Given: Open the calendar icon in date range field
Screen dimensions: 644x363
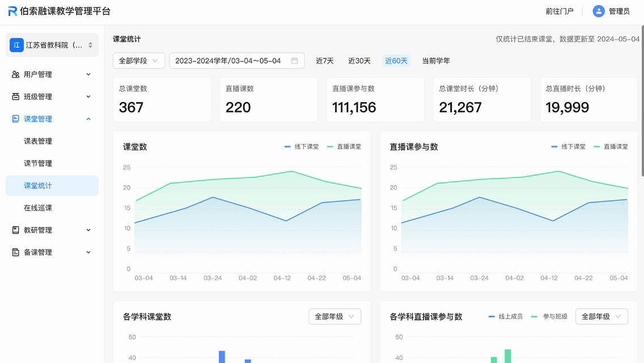Looking at the screenshot, I should [x=294, y=61].
